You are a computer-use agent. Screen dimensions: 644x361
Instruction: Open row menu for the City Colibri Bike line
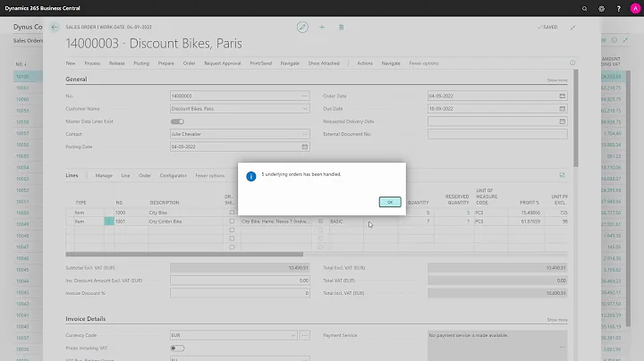point(109,222)
